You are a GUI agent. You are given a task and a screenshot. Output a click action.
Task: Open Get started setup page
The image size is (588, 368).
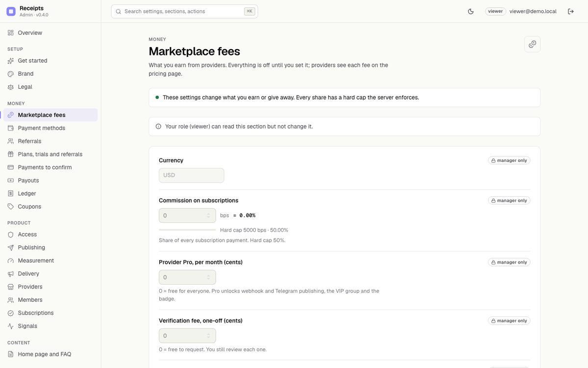50,61
